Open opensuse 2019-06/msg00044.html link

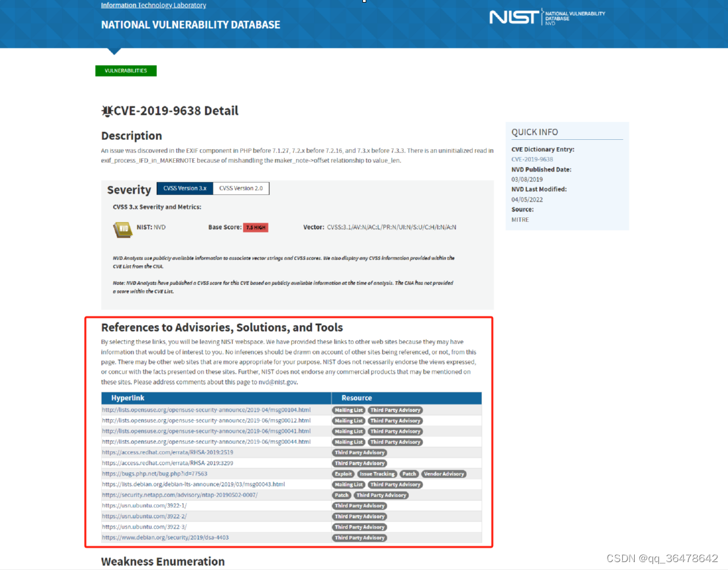tap(206, 442)
